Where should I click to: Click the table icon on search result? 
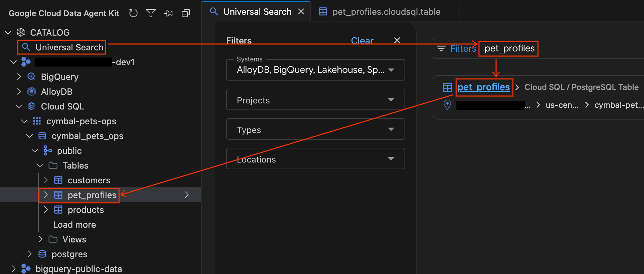tap(447, 87)
